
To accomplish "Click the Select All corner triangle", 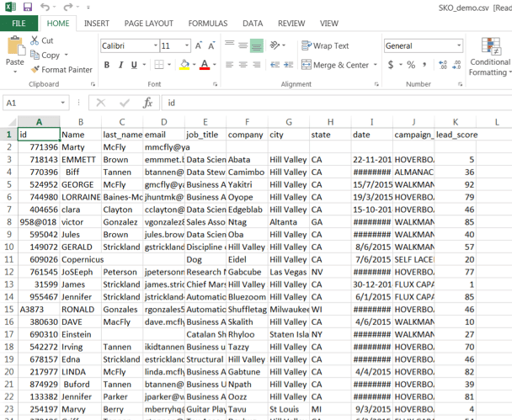I will point(12,122).
